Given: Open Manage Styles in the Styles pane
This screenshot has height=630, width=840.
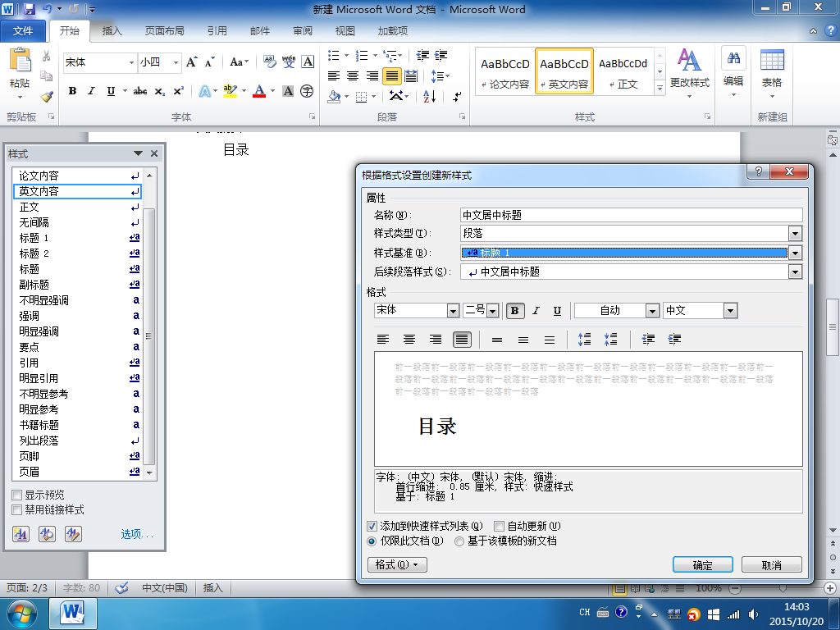Looking at the screenshot, I should pos(73,533).
